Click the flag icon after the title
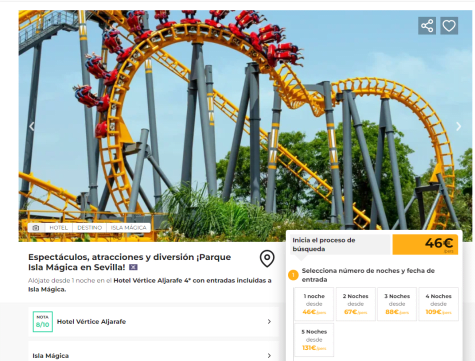Image resolution: width=475 pixels, height=361 pixels. (x=133, y=267)
